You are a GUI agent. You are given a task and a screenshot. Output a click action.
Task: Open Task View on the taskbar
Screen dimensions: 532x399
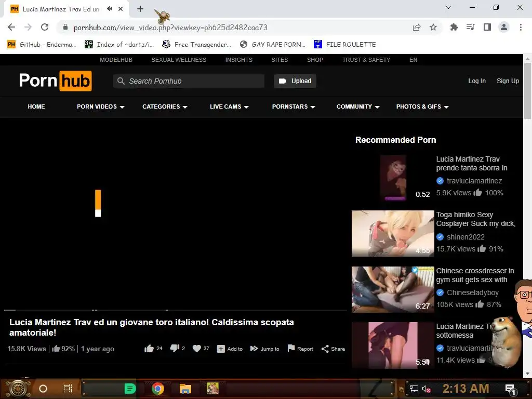pyautogui.click(x=68, y=389)
